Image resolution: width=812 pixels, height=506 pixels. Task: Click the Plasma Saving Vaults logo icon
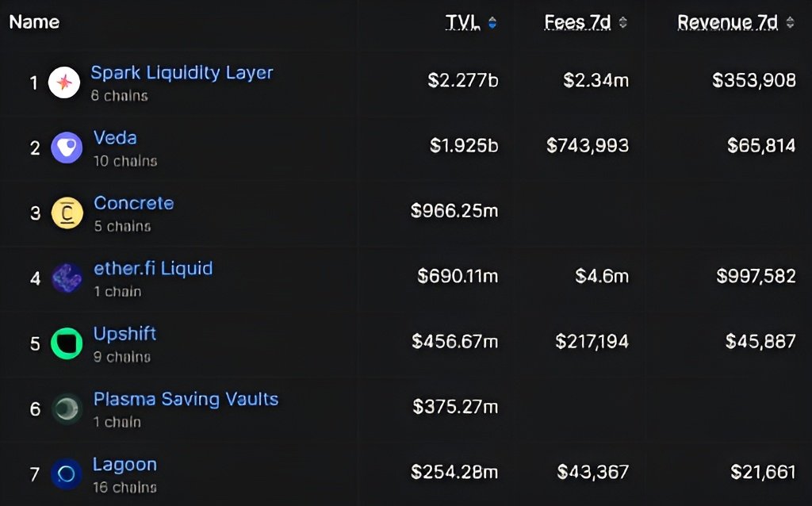click(x=67, y=408)
